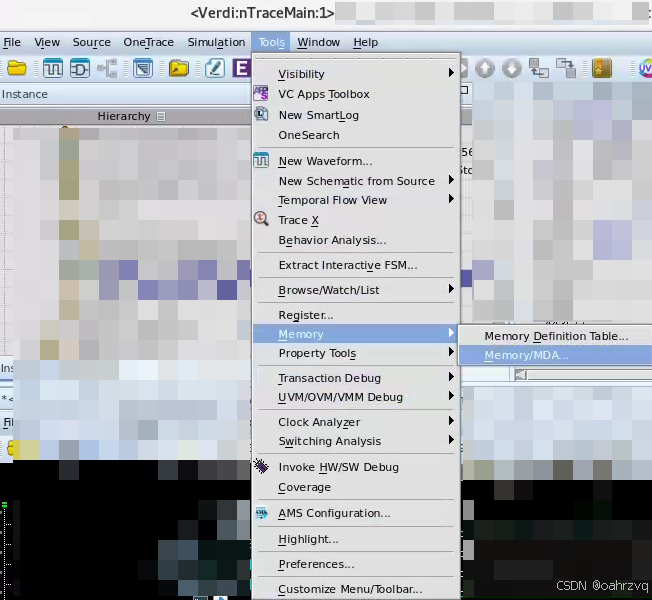Click the horizontal scrollbar left arrow
The image size is (652, 600).
pyautogui.click(x=521, y=375)
